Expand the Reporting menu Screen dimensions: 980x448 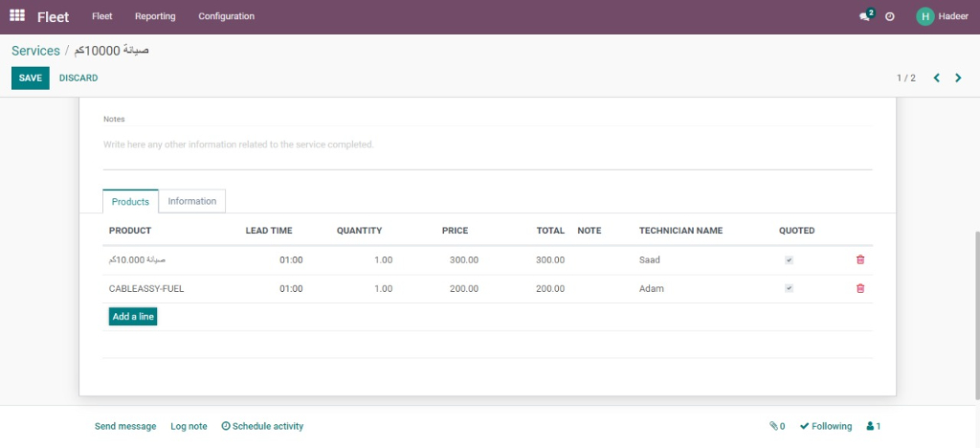pos(155,16)
